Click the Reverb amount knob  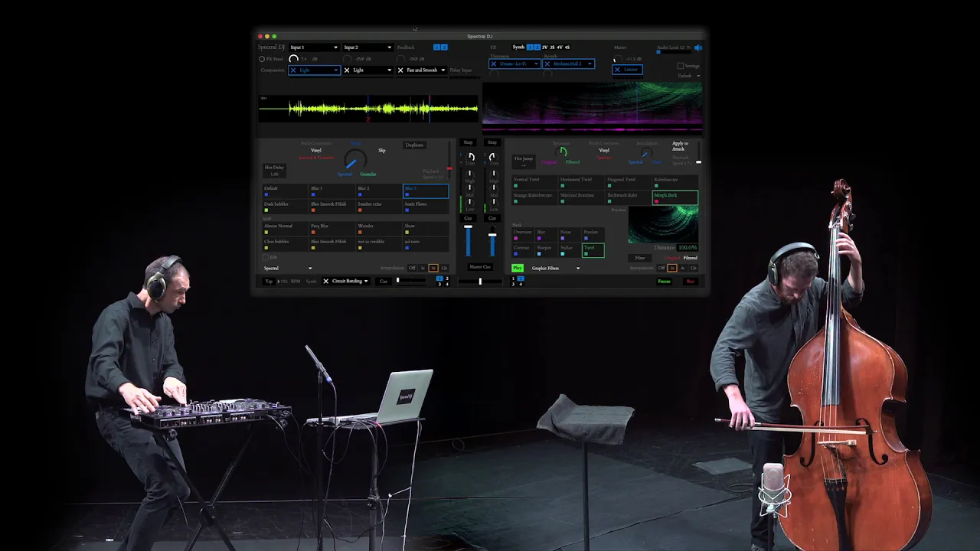point(547,73)
